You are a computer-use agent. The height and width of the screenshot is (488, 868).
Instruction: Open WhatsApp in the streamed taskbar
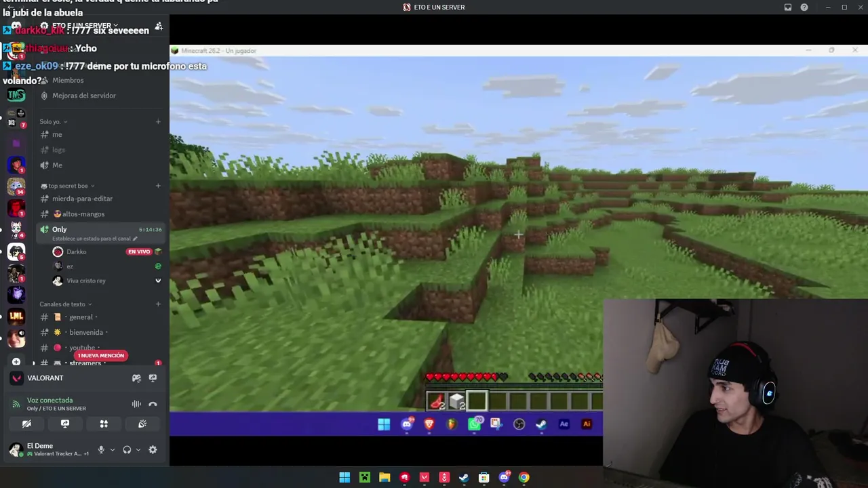click(x=474, y=424)
